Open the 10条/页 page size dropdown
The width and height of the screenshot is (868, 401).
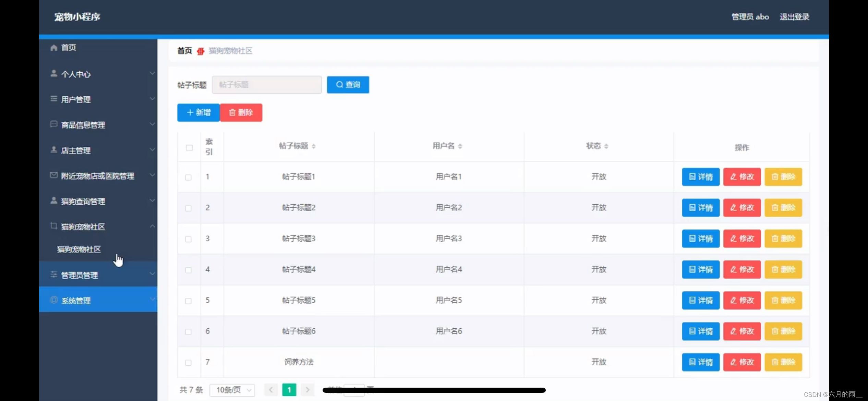pyautogui.click(x=232, y=390)
